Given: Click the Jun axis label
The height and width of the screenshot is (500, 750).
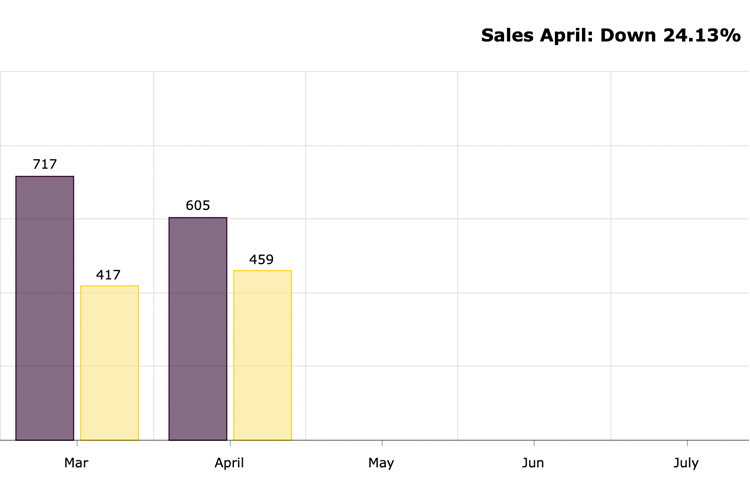Looking at the screenshot, I should click(x=533, y=463).
